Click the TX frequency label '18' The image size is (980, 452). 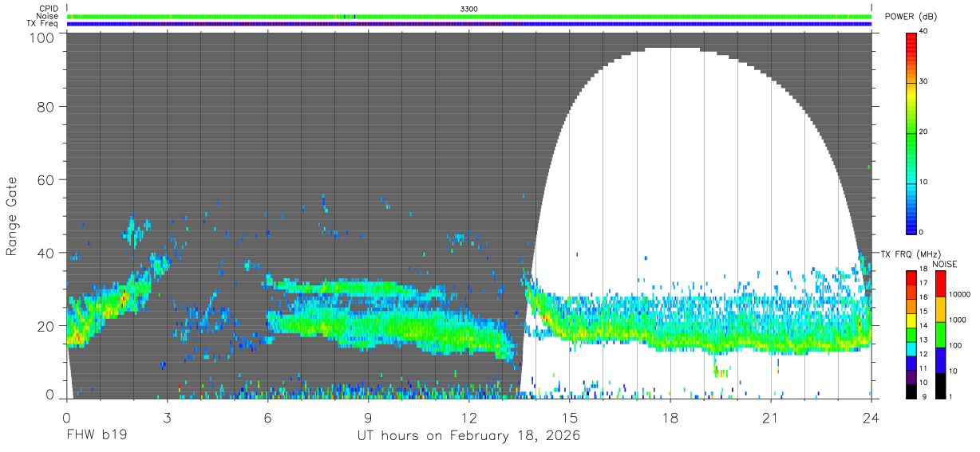(x=923, y=269)
